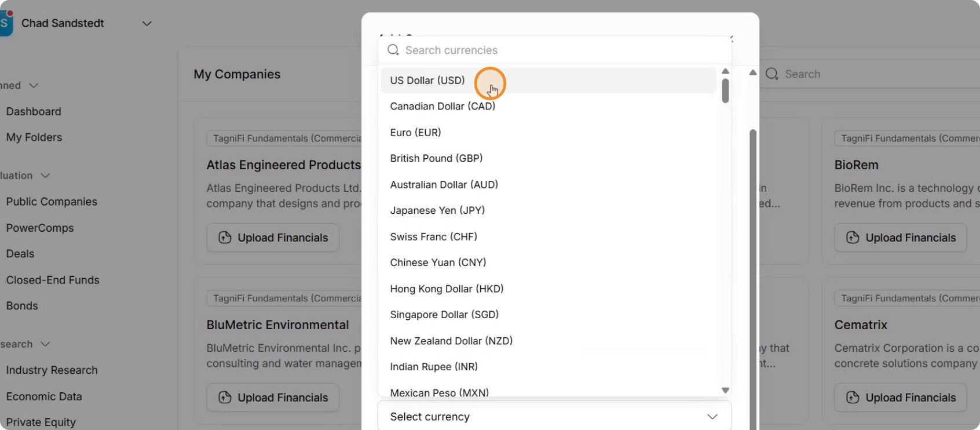980x430 pixels.
Task: Click currency list scrollbar down arrow
Action: pos(725,390)
